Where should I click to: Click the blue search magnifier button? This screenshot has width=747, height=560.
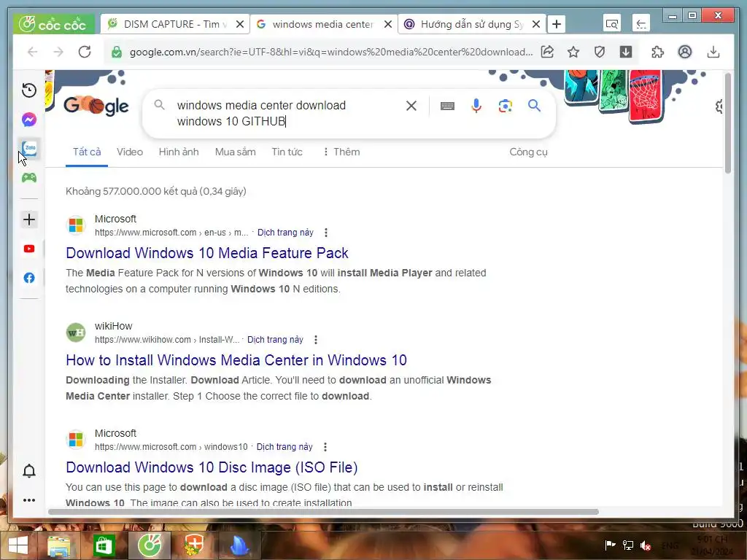(535, 106)
